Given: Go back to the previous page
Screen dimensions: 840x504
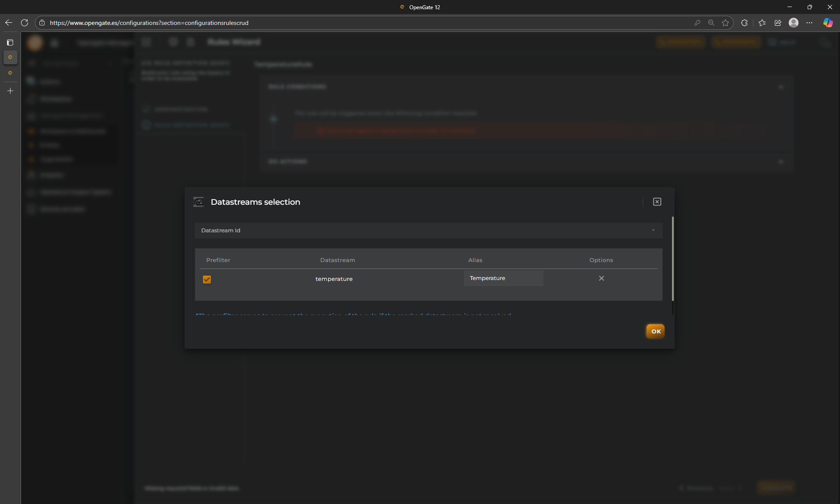Looking at the screenshot, I should point(9,23).
